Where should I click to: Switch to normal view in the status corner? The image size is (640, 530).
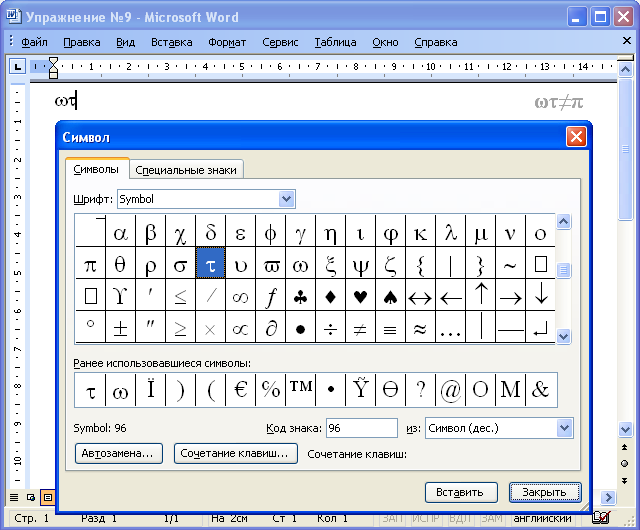pos(14,497)
